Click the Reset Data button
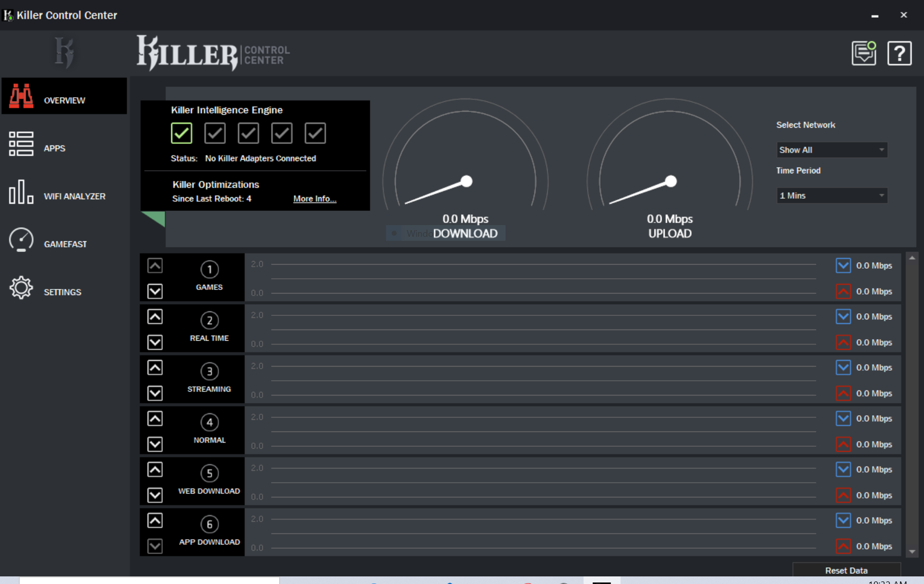 tap(846, 570)
